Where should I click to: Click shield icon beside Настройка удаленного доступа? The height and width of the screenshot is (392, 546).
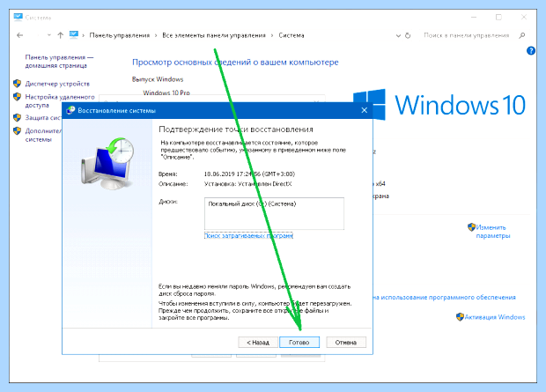pyautogui.click(x=17, y=97)
